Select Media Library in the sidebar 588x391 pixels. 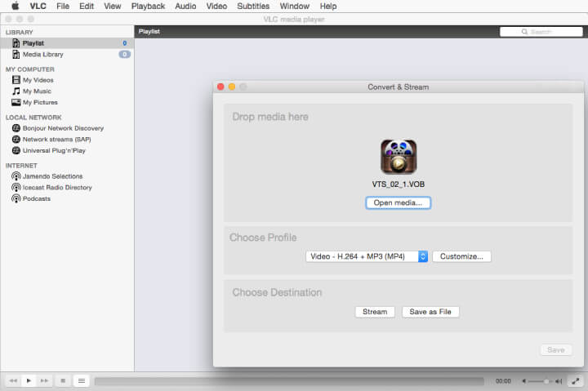[67, 55]
